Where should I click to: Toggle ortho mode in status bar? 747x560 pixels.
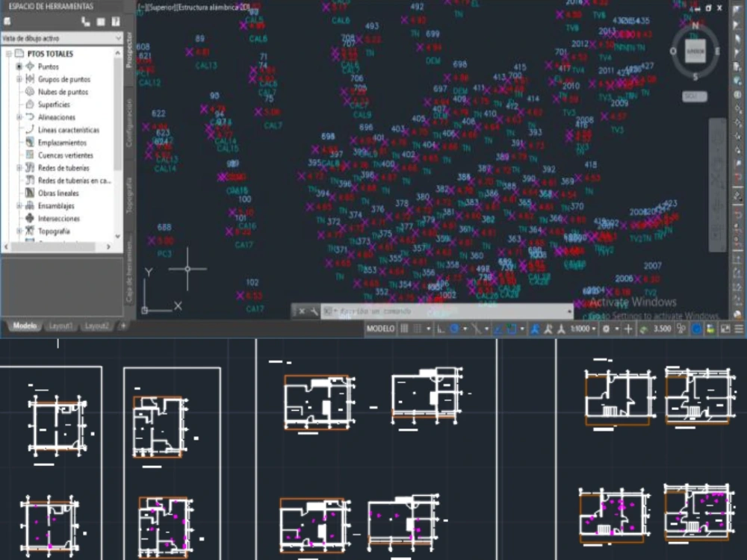[x=441, y=329]
